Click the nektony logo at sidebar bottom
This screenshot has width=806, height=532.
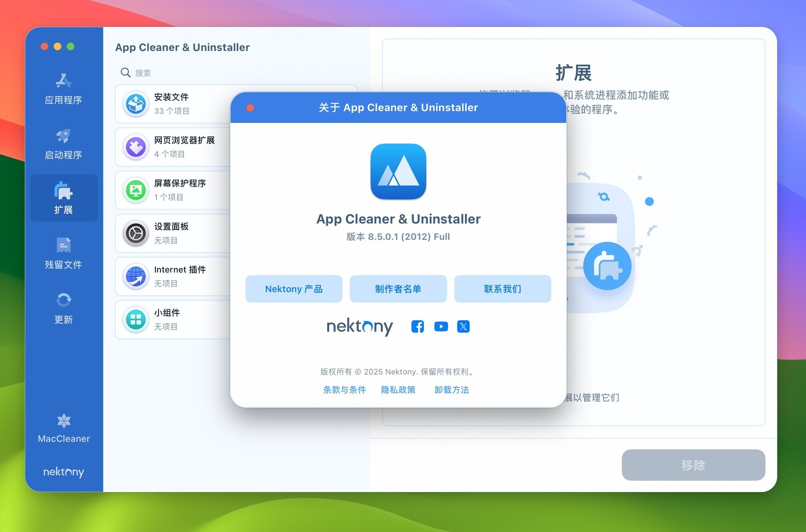[63, 472]
